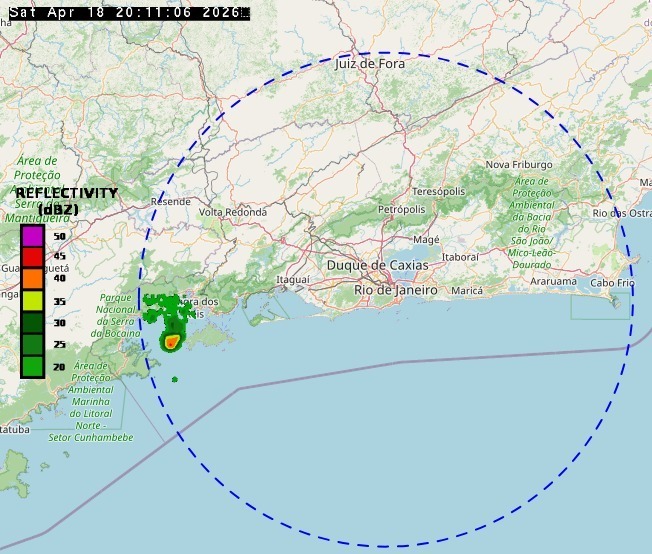The image size is (652, 554).
Task: Click the medium green 25 dBZ legend swatch
Action: coord(33,344)
